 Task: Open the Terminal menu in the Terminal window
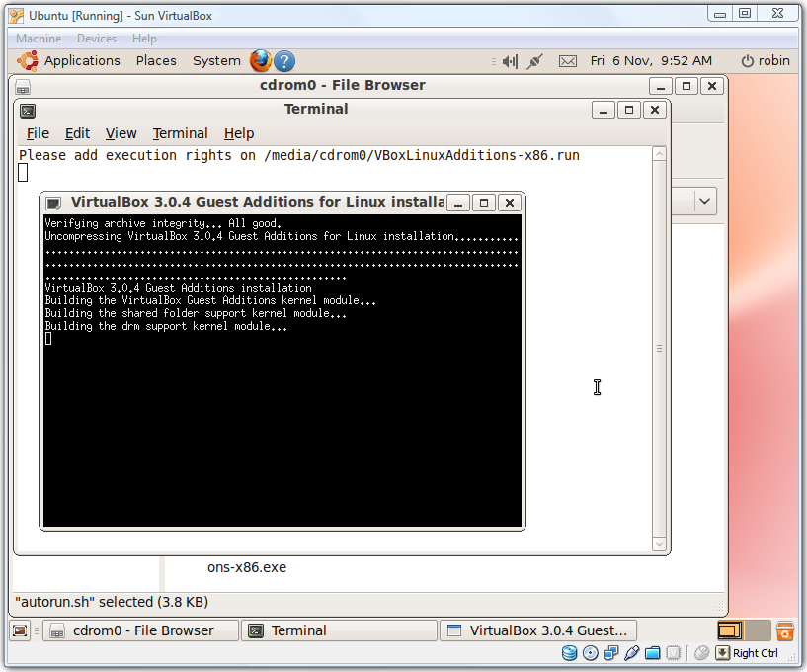[181, 133]
